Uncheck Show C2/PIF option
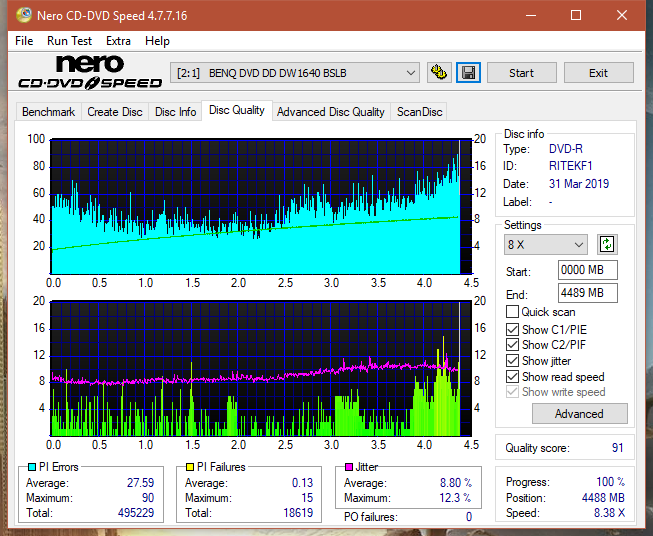Screen dimensions: 653x536 click(x=512, y=345)
